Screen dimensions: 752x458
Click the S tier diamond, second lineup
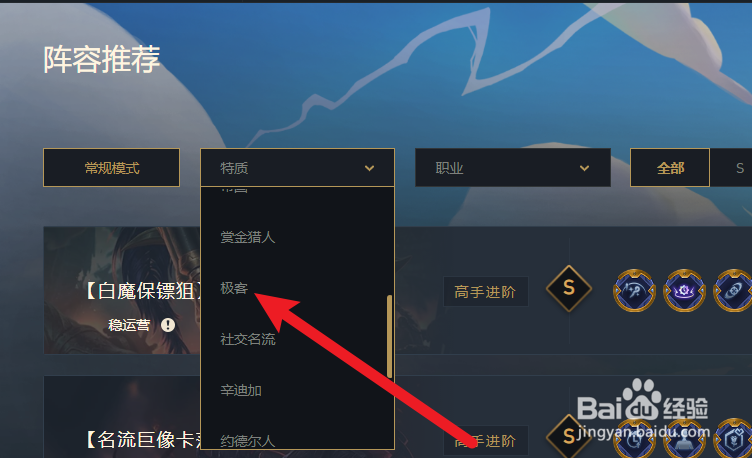click(x=569, y=436)
